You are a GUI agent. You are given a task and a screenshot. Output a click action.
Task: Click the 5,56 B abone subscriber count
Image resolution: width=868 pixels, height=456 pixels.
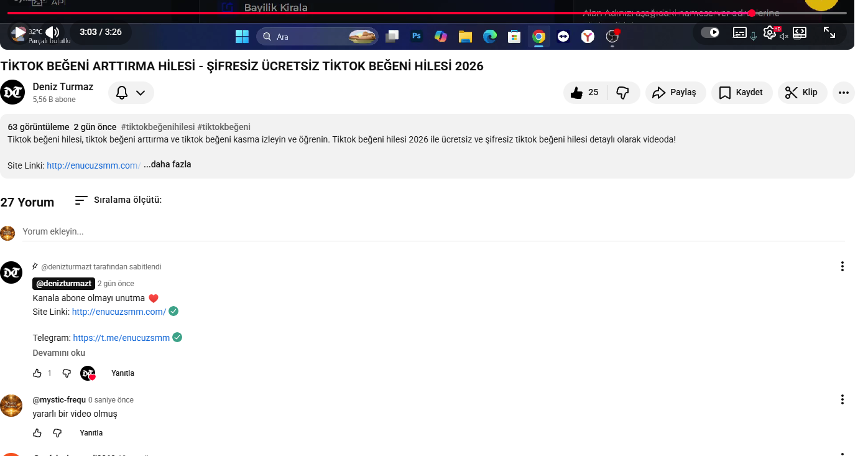point(54,100)
